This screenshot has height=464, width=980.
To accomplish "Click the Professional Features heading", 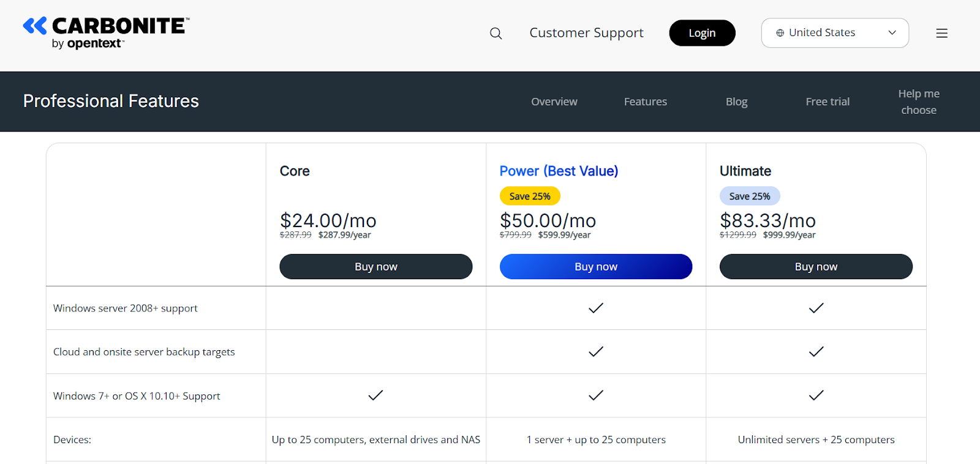I will [x=111, y=101].
